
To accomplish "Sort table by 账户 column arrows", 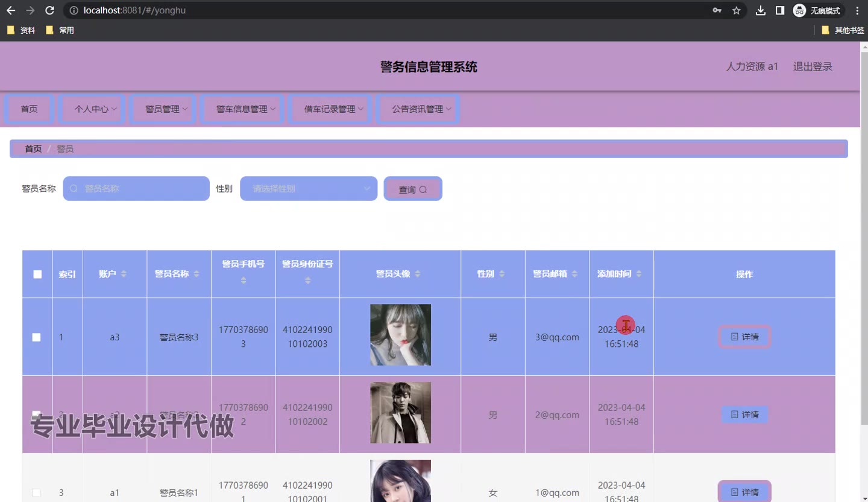I will [x=124, y=274].
